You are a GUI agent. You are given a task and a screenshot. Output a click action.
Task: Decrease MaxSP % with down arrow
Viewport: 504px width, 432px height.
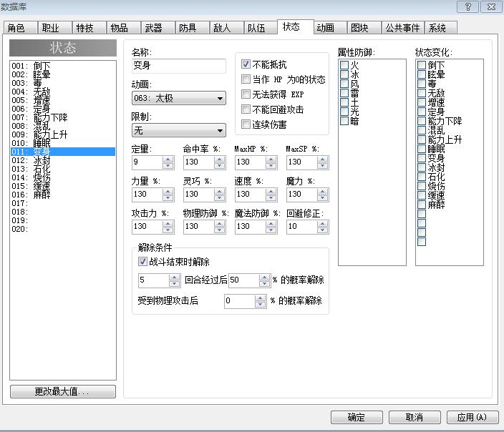point(322,166)
